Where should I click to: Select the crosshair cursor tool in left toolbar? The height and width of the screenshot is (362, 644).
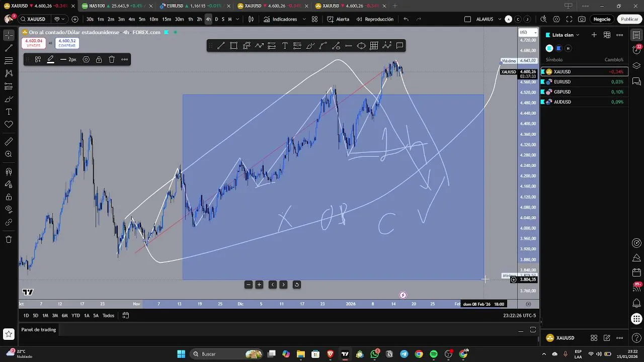tap(9, 35)
